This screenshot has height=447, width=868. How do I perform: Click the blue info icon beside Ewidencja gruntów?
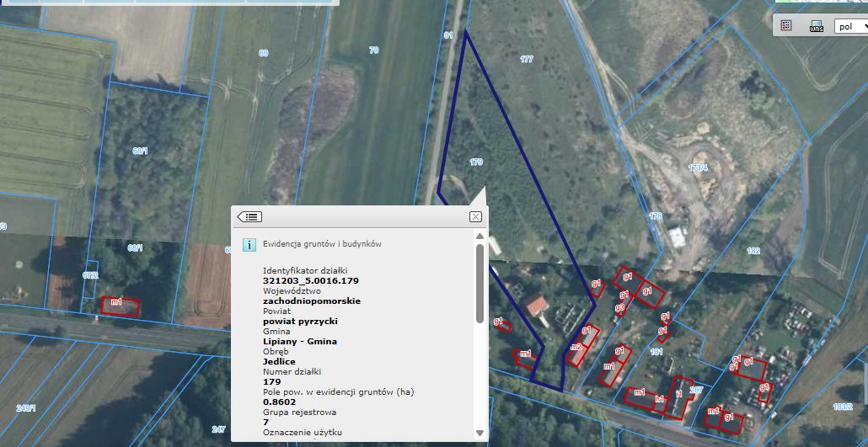[249, 244]
